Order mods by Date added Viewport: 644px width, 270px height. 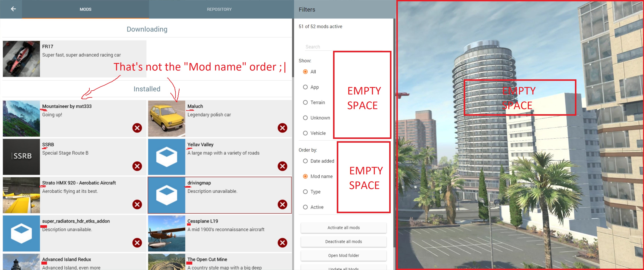305,161
